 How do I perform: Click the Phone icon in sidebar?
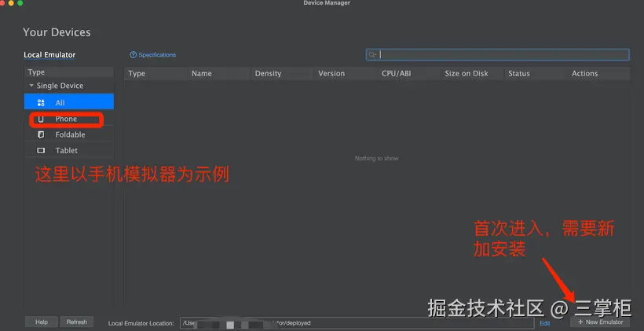click(41, 119)
